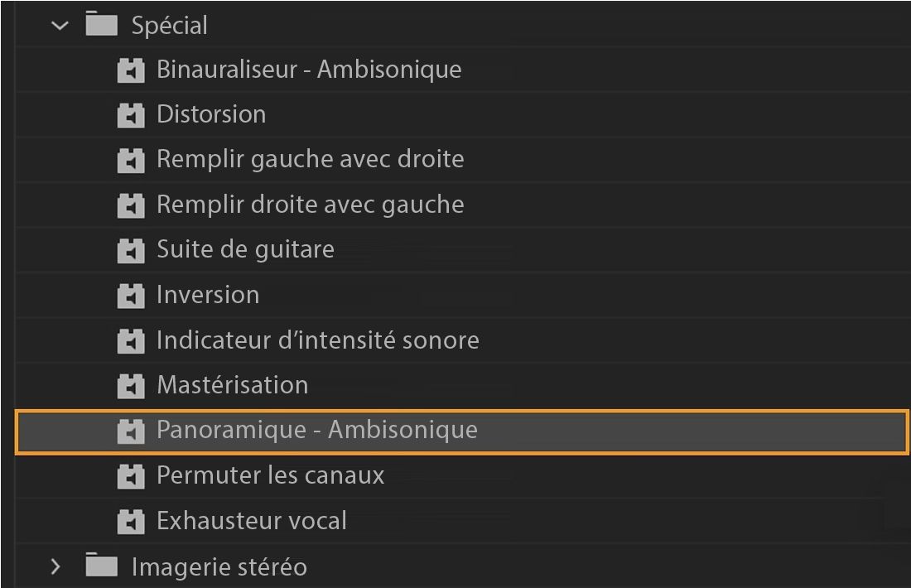Click the icon beside Indicateur d'intensité sonore

point(131,340)
